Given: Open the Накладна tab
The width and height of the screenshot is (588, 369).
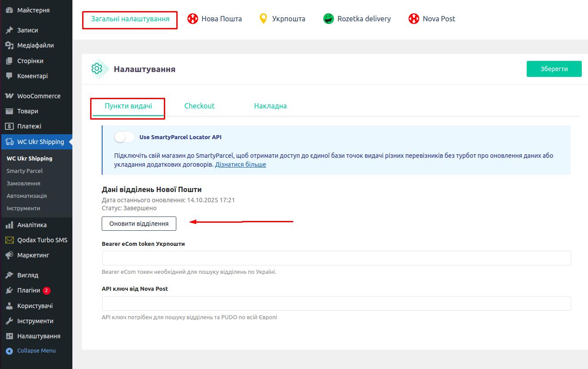Looking at the screenshot, I should 270,106.
